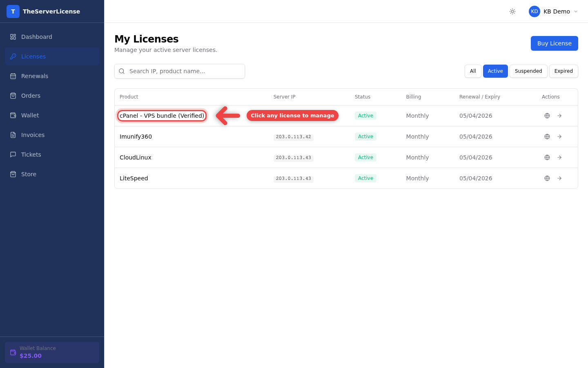Go to Store in the sidebar
This screenshot has height=368, width=588.
click(52, 174)
